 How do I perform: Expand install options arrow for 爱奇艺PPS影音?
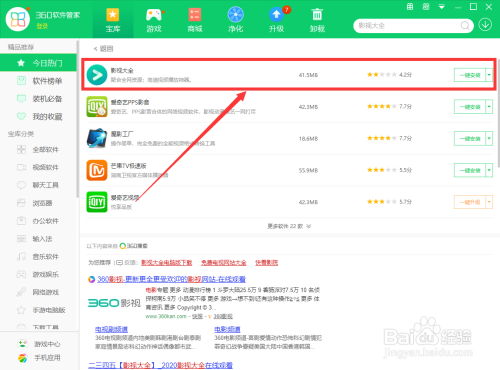[x=489, y=107]
